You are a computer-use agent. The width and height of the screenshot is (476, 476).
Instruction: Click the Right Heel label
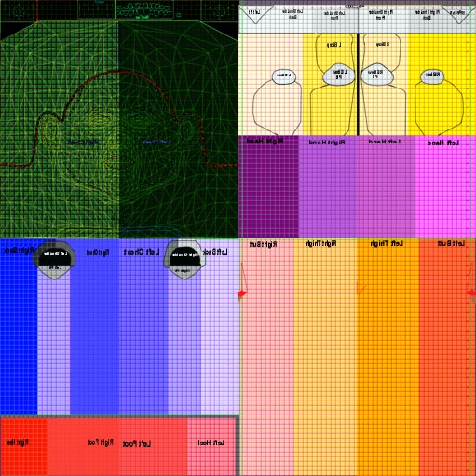point(18,442)
